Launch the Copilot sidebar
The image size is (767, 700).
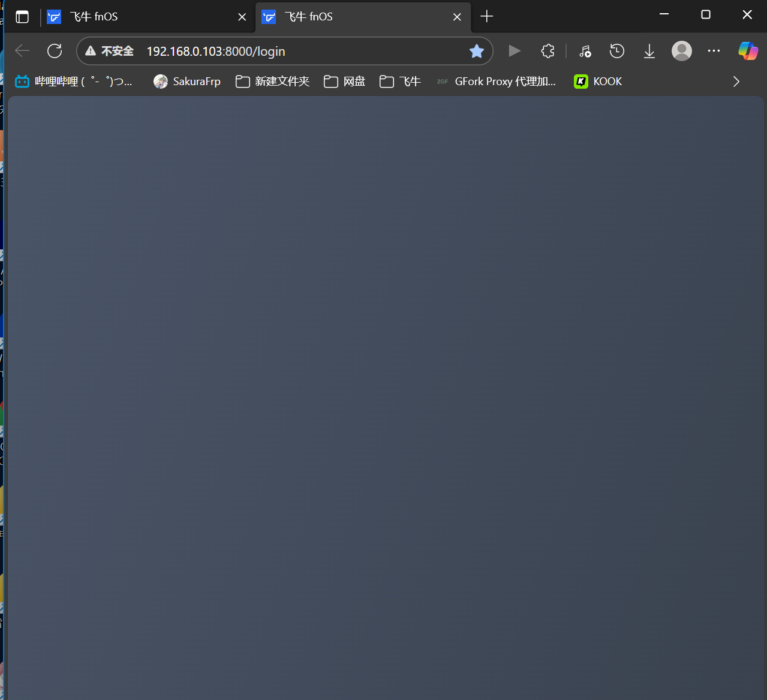[x=748, y=51]
